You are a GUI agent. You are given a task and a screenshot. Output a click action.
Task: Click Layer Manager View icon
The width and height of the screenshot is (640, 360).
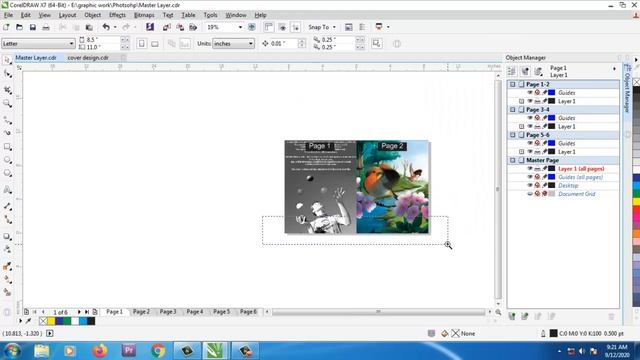(x=539, y=71)
